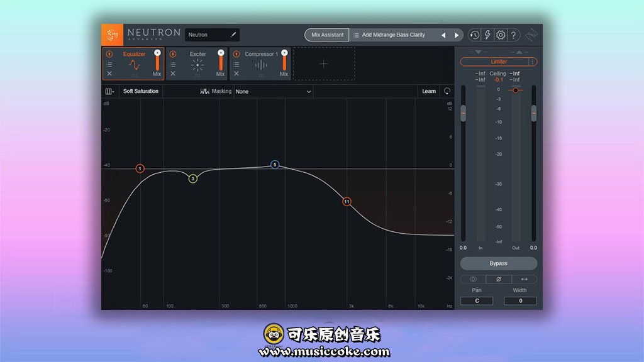Open help question mark icon
The width and height of the screenshot is (644, 362).
point(513,35)
